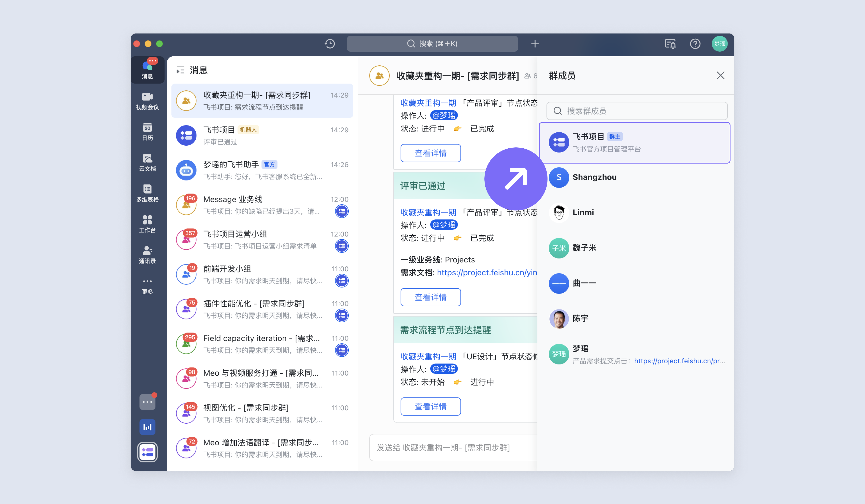Click the bot badge icon on Message 业务线 row
Viewport: 865px width, 504px height.
click(342, 211)
